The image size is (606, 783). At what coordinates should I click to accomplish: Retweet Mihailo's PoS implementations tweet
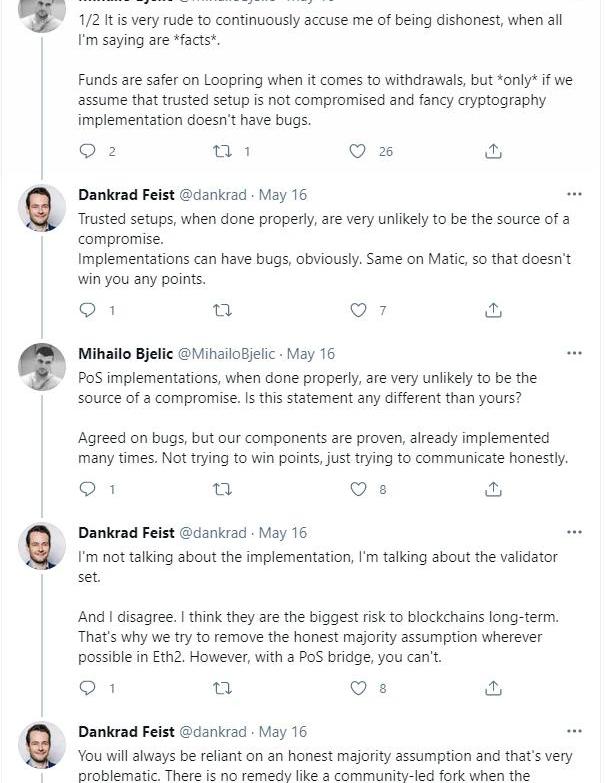tap(223, 489)
